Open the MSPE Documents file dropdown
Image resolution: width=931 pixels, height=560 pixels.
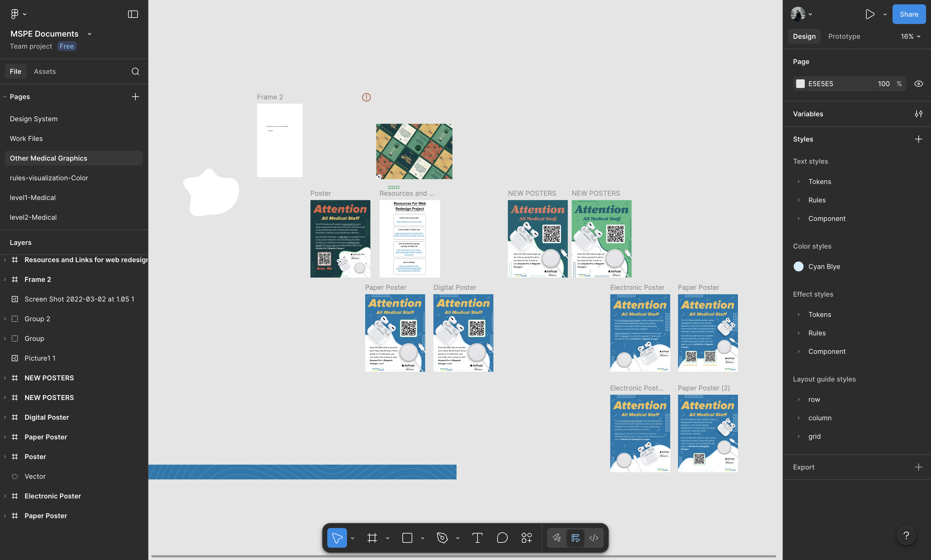coord(90,34)
